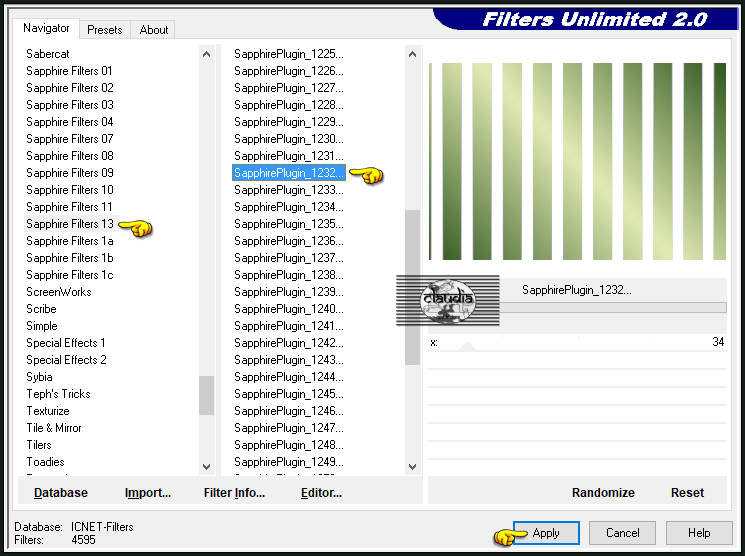Select Sapphire Filters 1c

tap(70, 275)
